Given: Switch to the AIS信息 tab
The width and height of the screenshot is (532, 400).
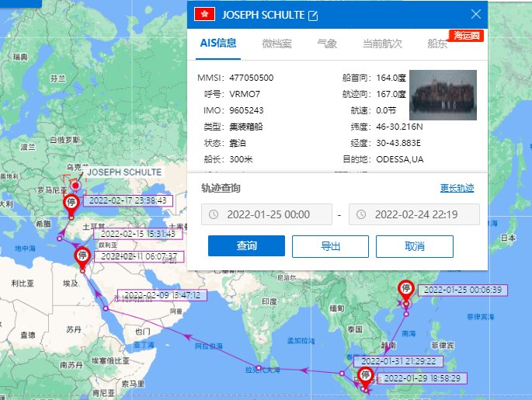Looking at the screenshot, I should tap(218, 43).
